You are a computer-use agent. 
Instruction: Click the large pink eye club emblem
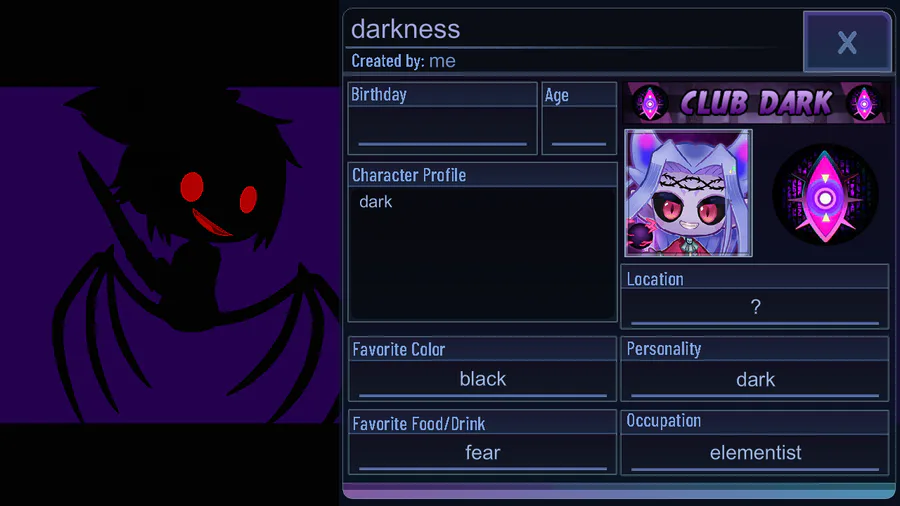[825, 194]
